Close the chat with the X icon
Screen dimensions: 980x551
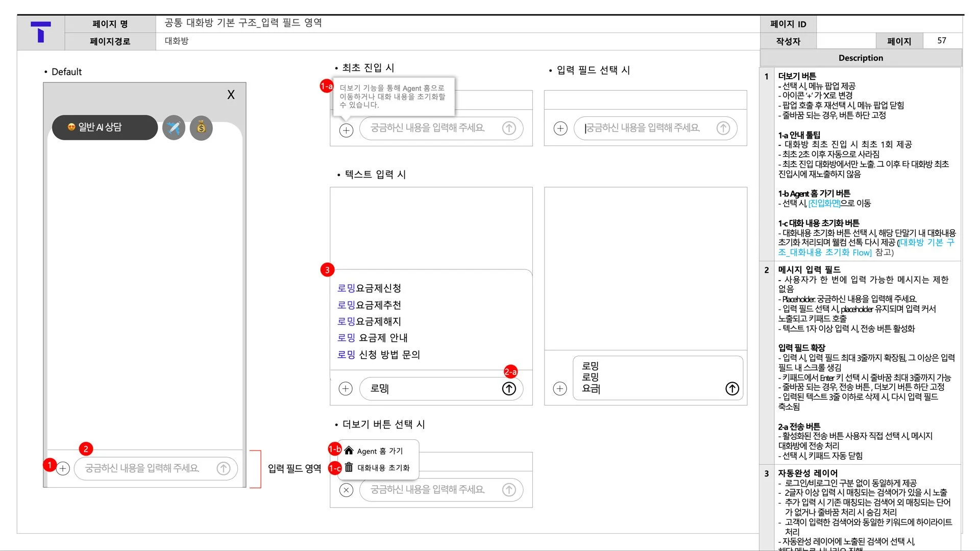pyautogui.click(x=231, y=95)
